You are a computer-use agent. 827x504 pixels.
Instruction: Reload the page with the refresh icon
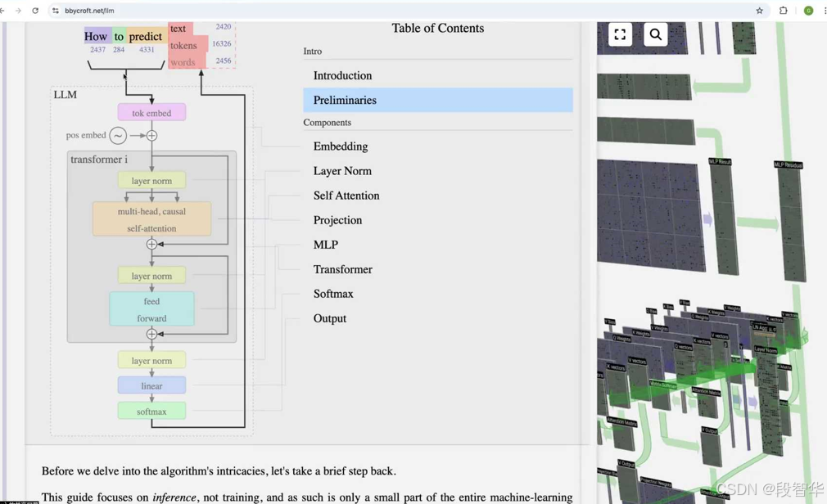tap(35, 11)
